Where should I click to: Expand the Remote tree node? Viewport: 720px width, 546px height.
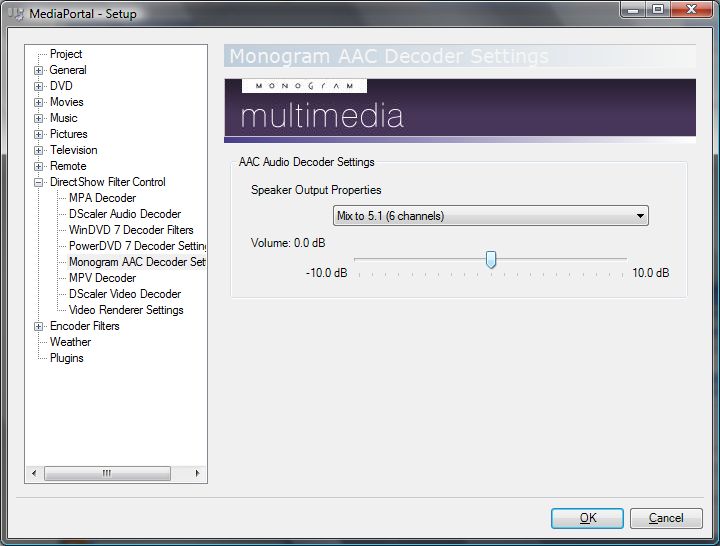coord(39,166)
